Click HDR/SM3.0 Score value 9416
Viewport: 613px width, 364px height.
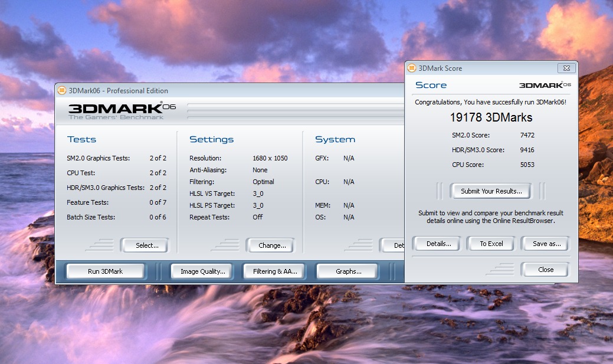point(527,150)
